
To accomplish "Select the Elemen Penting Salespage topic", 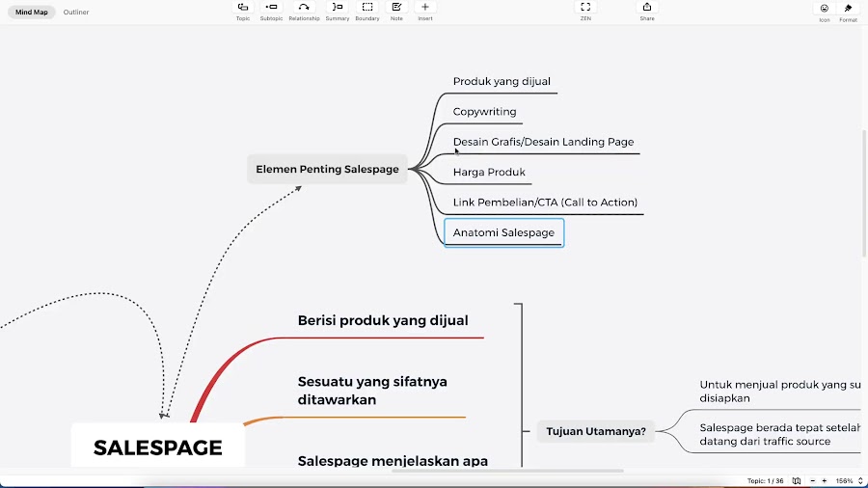I will [327, 170].
